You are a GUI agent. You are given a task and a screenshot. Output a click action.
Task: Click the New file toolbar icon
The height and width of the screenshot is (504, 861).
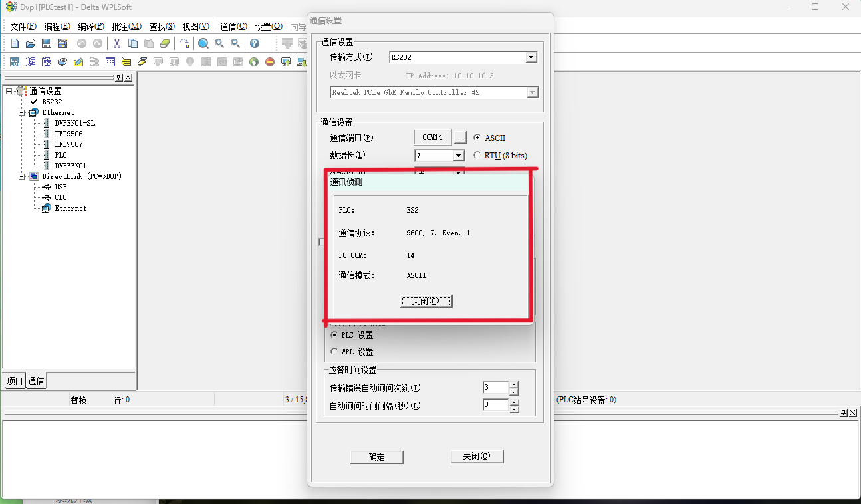pos(15,43)
